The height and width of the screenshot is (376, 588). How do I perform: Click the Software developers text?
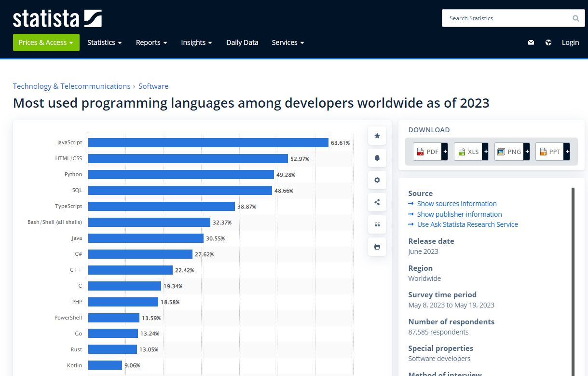pyautogui.click(x=439, y=359)
